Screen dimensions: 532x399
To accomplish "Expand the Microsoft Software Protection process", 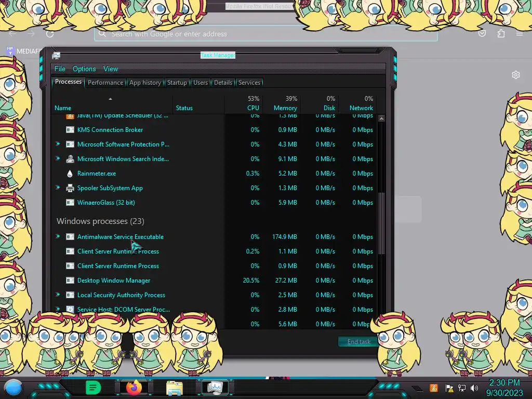I will click(58, 144).
